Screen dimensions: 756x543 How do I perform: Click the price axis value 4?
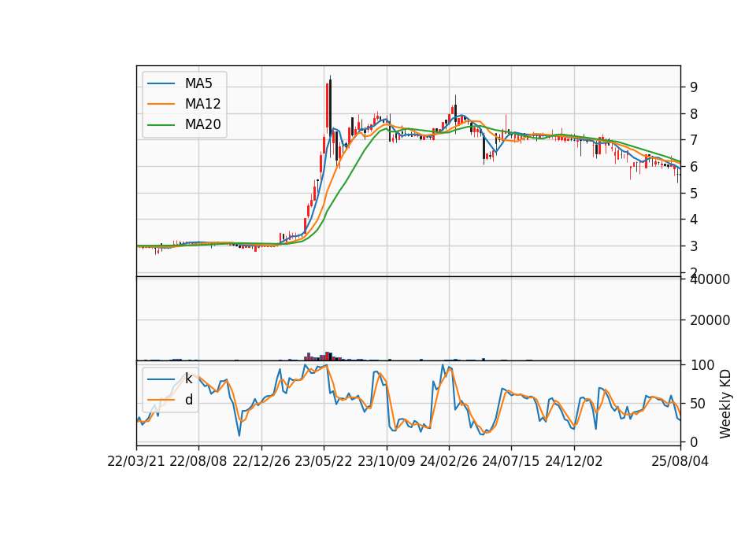[x=694, y=220]
